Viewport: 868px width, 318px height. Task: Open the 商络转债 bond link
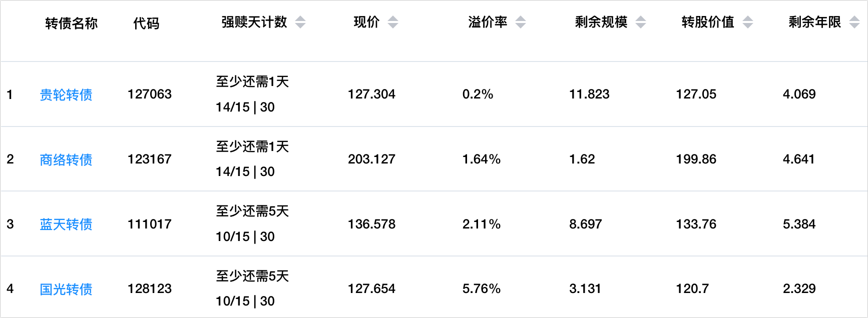[x=66, y=159]
